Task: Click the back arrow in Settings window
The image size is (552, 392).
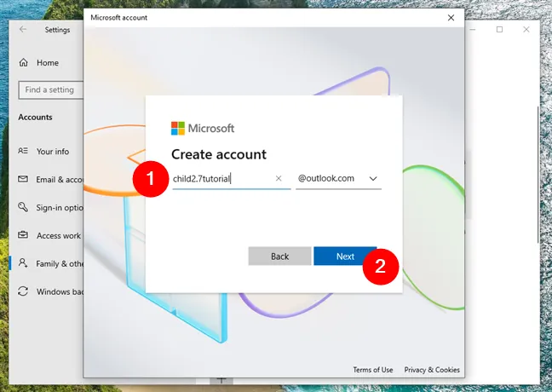Action: [23, 29]
